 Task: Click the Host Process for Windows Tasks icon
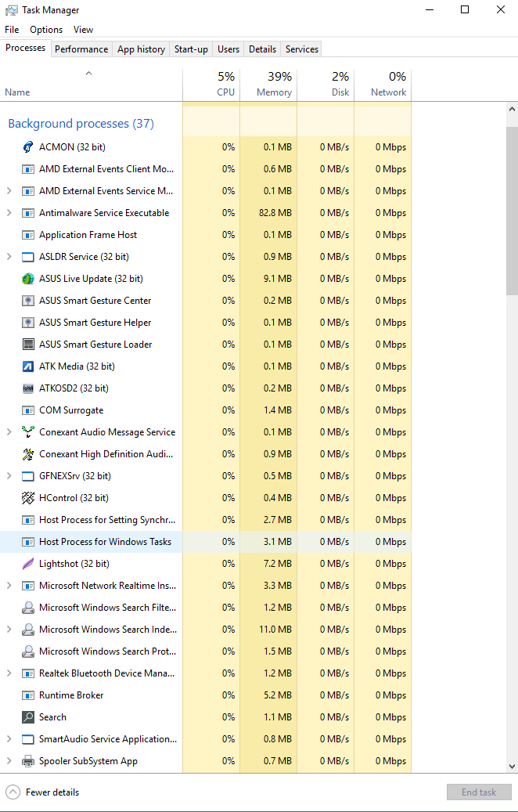point(28,542)
